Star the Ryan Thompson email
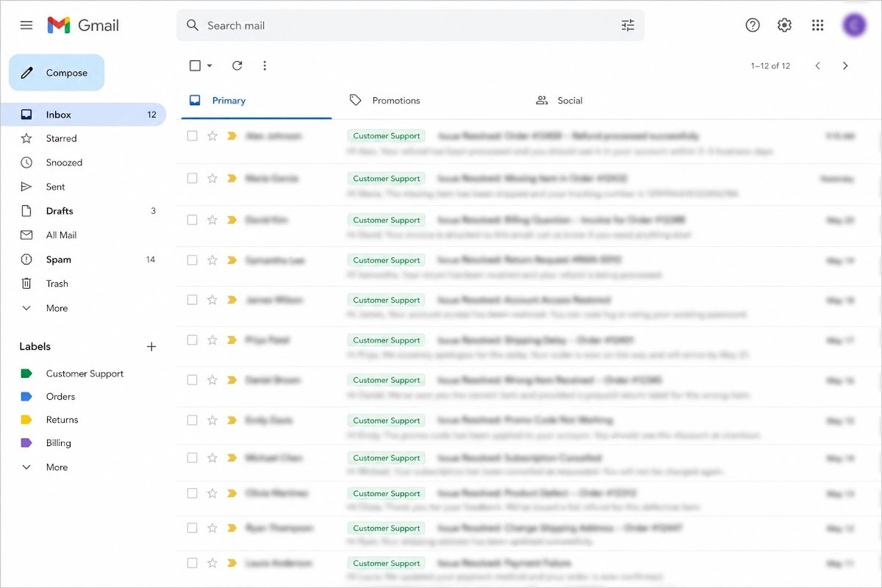Image resolution: width=882 pixels, height=588 pixels. pyautogui.click(x=212, y=528)
